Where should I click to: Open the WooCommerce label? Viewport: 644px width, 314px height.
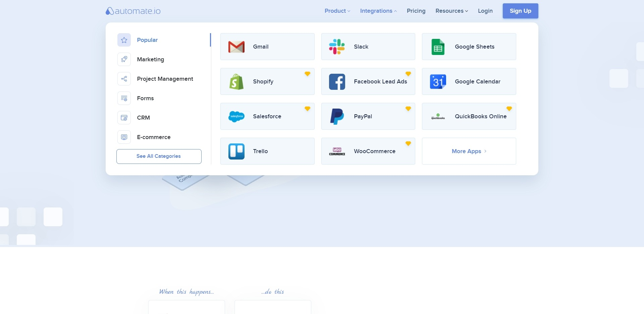click(375, 151)
